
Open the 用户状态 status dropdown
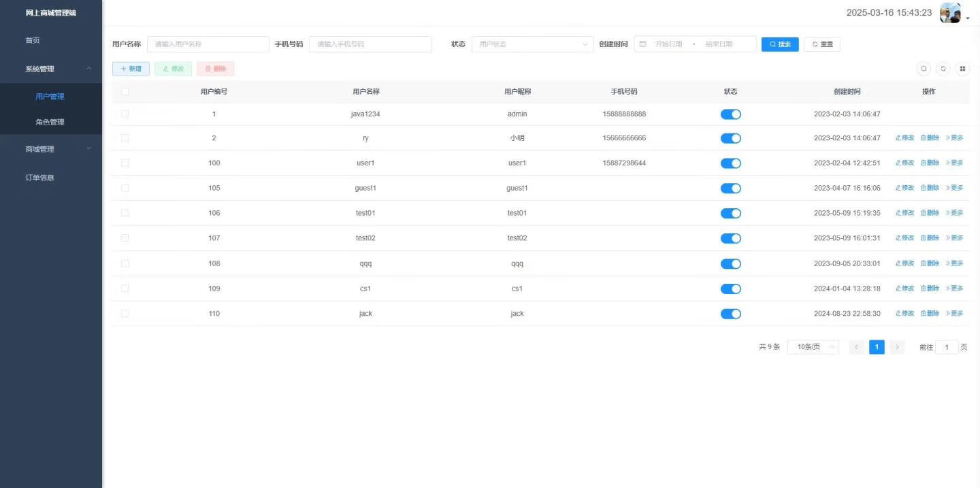coord(532,44)
